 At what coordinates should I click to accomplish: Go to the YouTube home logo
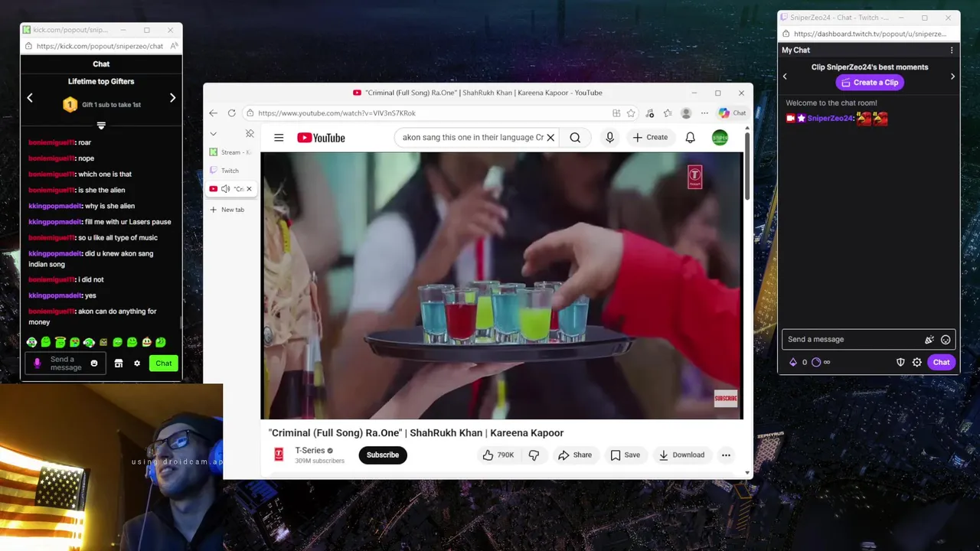point(321,138)
